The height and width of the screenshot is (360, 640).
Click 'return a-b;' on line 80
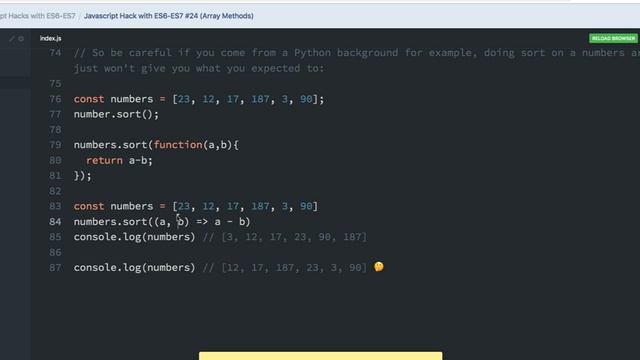(x=119, y=160)
